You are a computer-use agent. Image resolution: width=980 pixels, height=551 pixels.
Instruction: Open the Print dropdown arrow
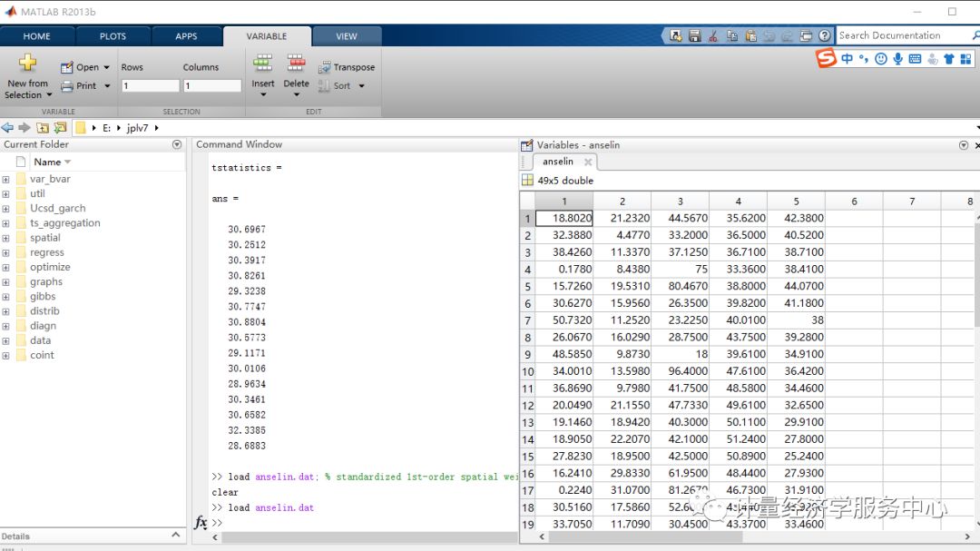[107, 86]
